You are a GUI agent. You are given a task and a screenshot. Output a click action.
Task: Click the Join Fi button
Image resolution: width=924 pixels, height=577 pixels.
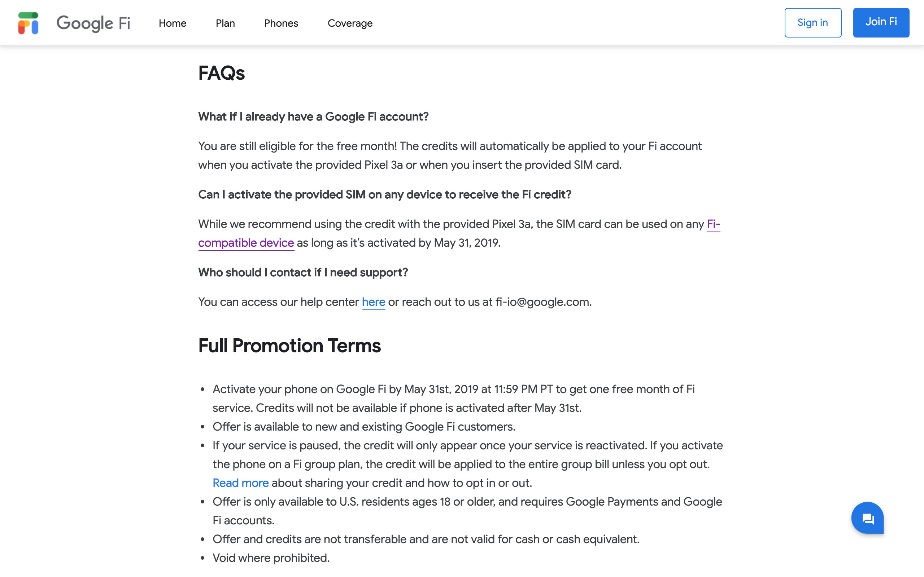[881, 22]
